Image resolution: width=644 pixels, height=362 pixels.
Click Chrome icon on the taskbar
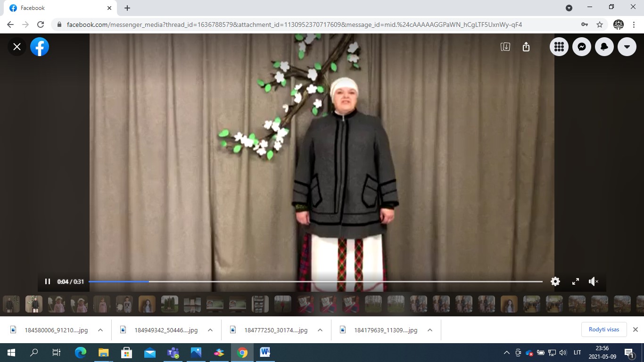point(242,353)
